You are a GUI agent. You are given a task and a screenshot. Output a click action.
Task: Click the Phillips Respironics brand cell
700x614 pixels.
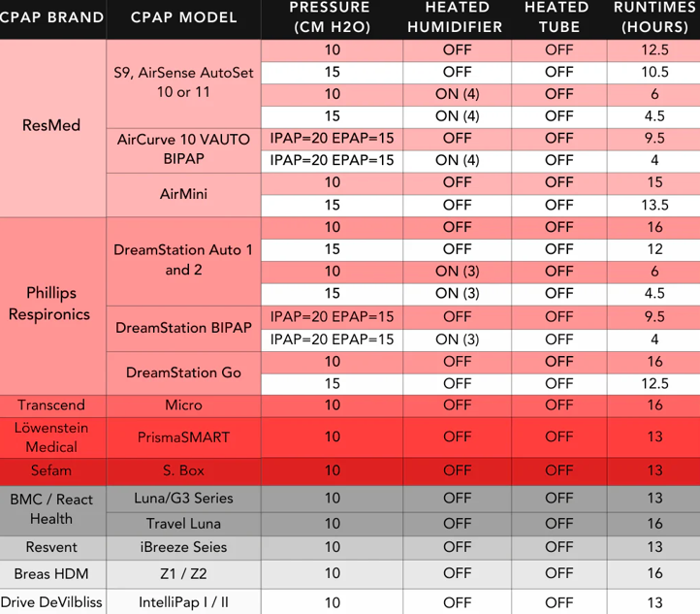pyautogui.click(x=51, y=304)
